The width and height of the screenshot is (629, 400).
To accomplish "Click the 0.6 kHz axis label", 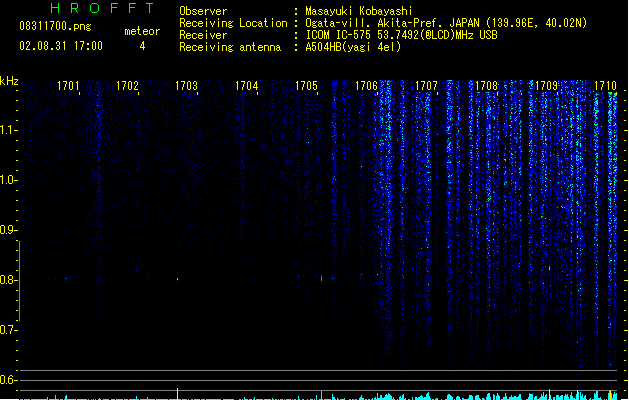I will [8, 380].
